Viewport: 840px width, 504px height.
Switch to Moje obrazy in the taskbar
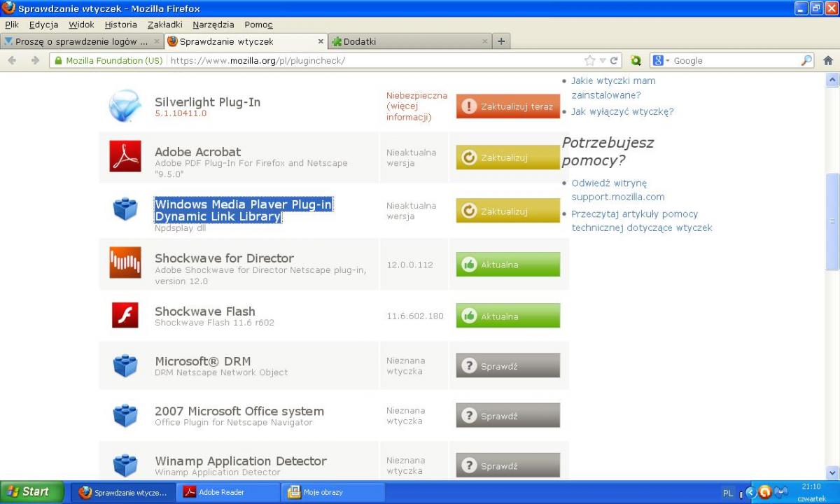coord(333,492)
